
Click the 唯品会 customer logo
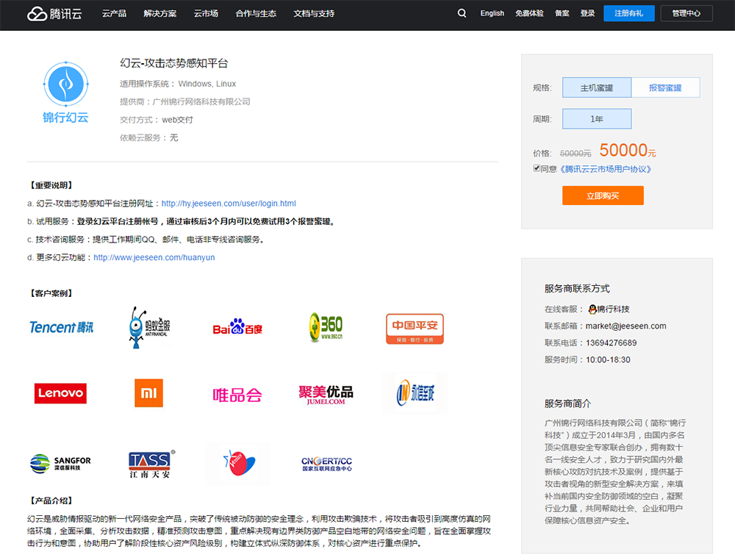(237, 395)
